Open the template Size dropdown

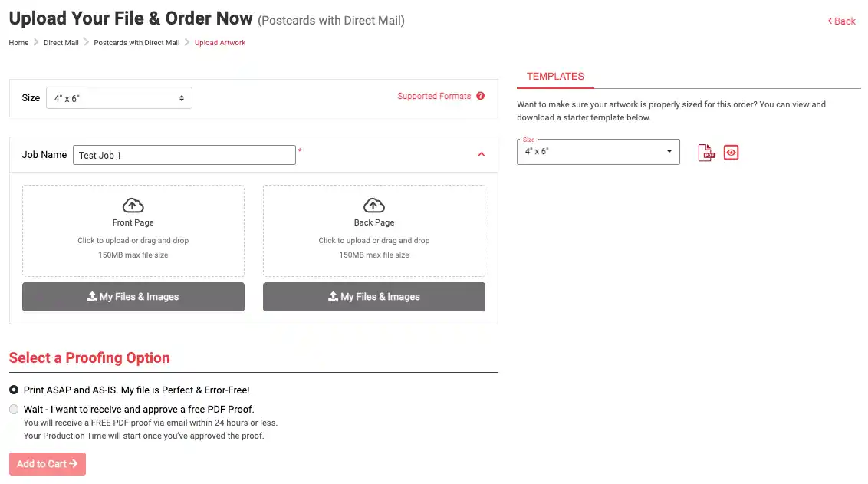(598, 152)
